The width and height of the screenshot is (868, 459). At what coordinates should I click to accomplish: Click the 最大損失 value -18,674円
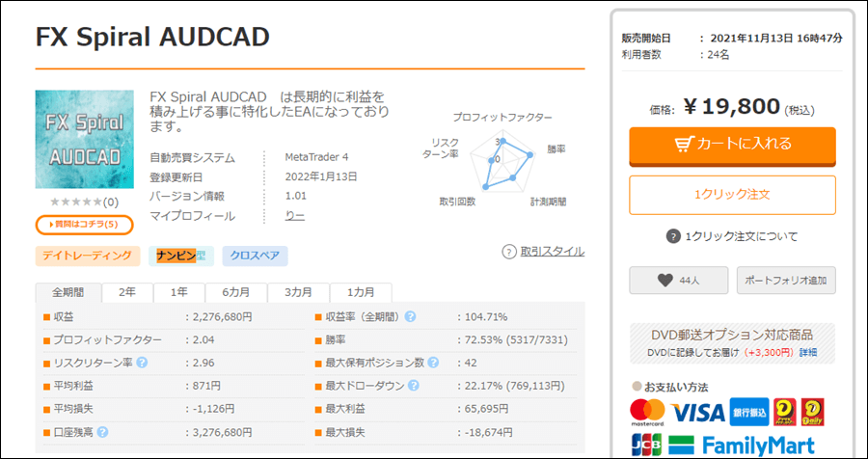pyautogui.click(x=488, y=432)
